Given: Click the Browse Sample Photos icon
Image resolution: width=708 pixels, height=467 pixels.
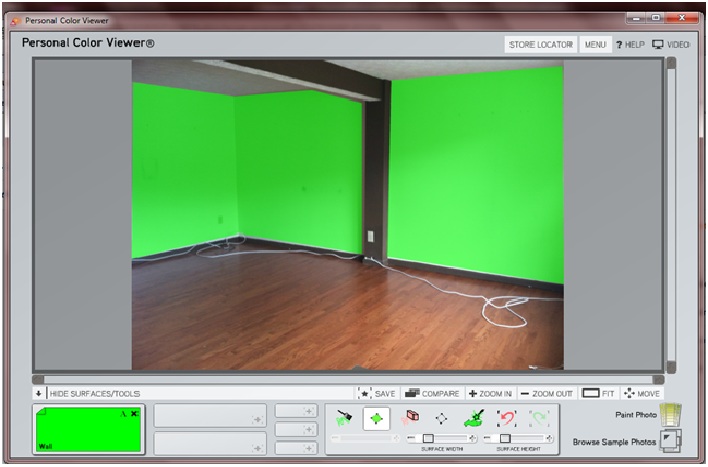Looking at the screenshot, I should [671, 441].
